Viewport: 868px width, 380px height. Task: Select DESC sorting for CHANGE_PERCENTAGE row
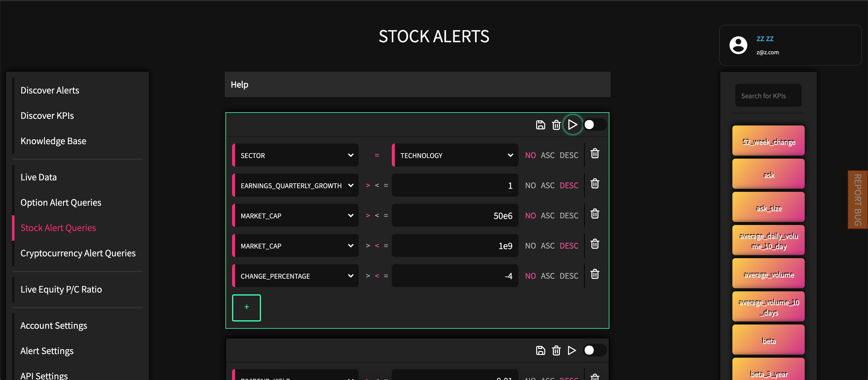[569, 276]
